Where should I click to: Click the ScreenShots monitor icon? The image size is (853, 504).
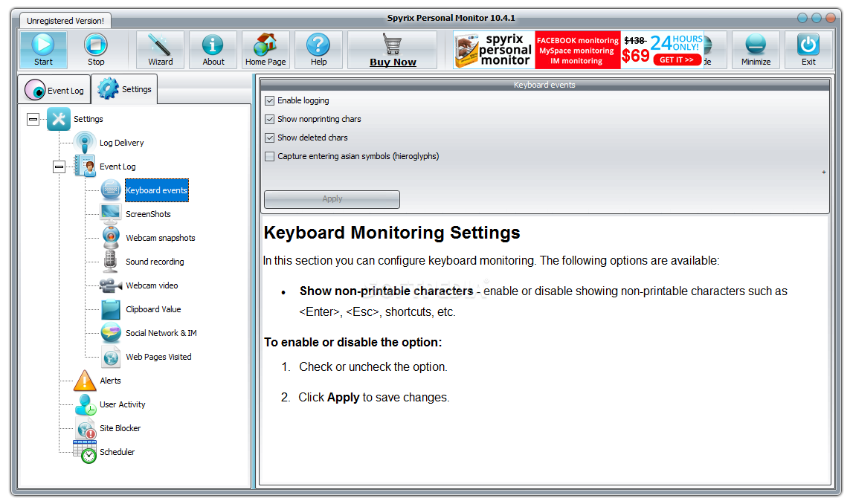coord(111,213)
